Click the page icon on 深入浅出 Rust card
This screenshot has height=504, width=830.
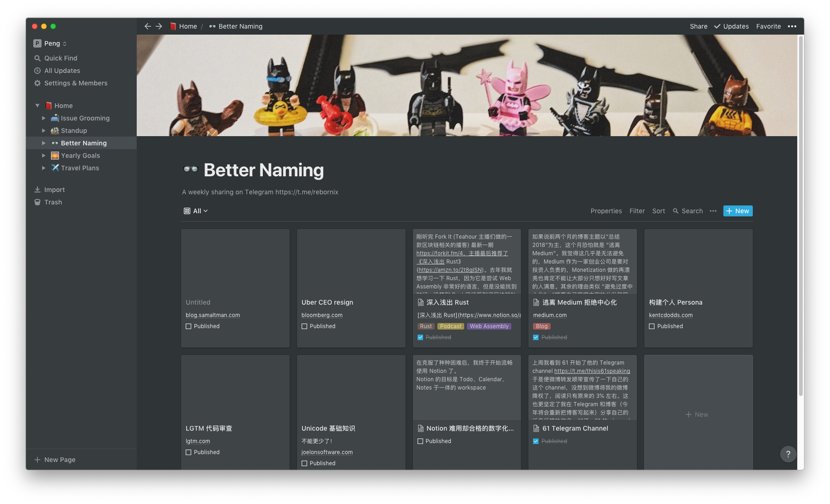(420, 302)
